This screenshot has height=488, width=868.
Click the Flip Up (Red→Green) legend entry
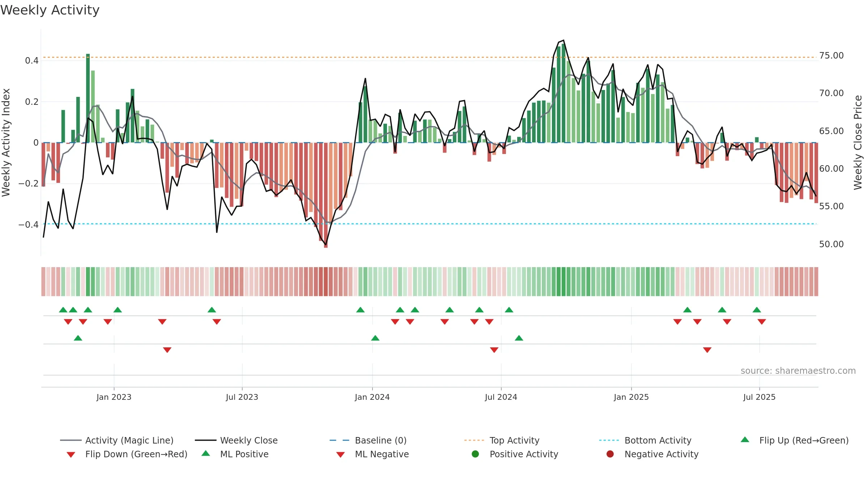point(795,440)
